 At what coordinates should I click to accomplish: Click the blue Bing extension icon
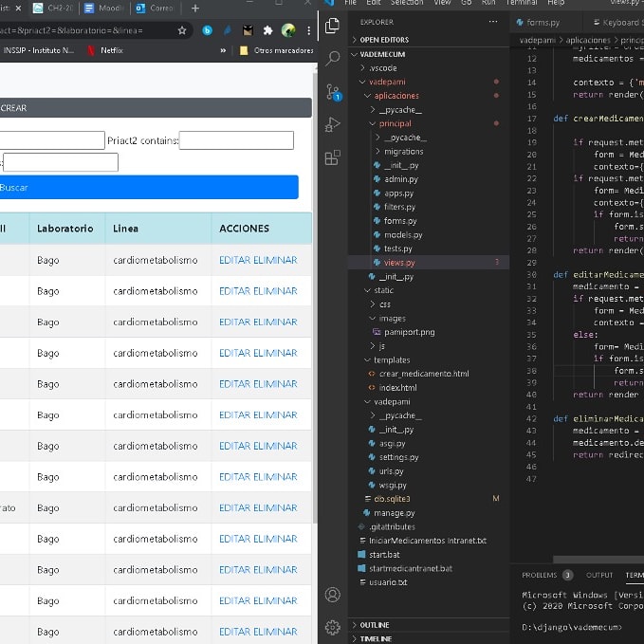(208, 30)
